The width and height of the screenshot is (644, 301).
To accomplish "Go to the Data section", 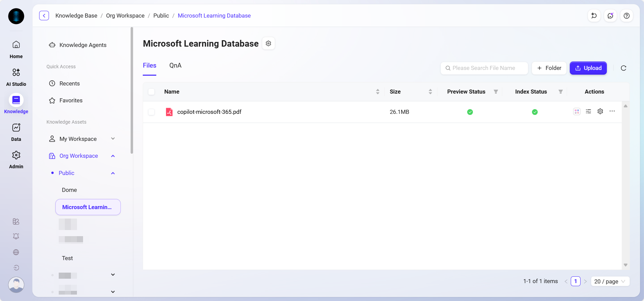I will 16,132.
